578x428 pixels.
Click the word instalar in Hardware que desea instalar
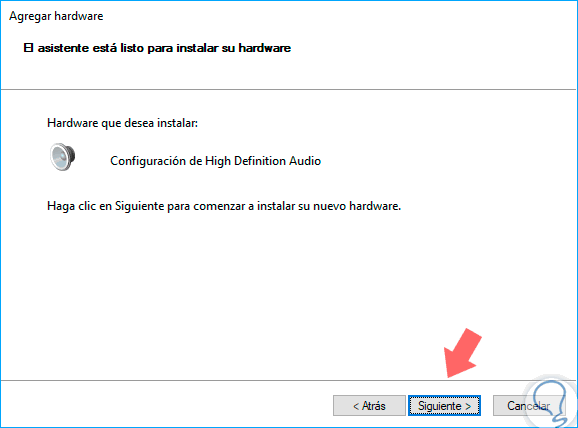pyautogui.click(x=177, y=123)
